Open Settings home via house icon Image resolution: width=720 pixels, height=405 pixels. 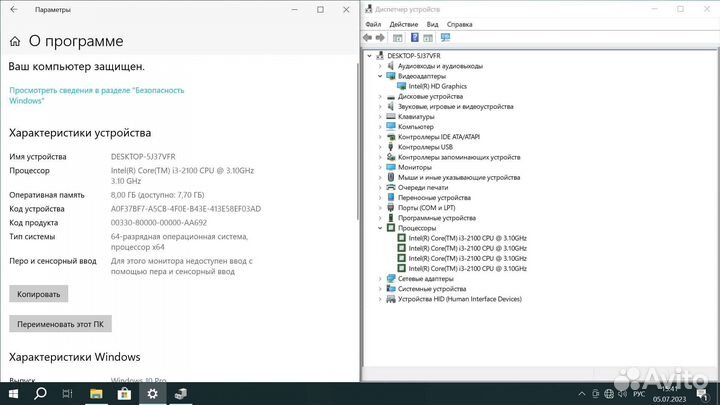point(15,42)
